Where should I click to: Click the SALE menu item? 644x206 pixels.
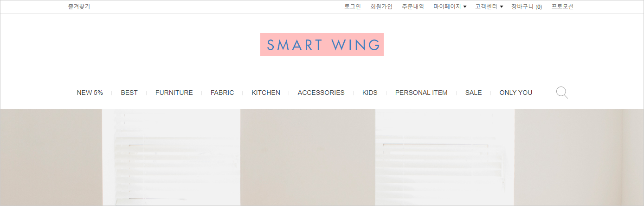[473, 93]
